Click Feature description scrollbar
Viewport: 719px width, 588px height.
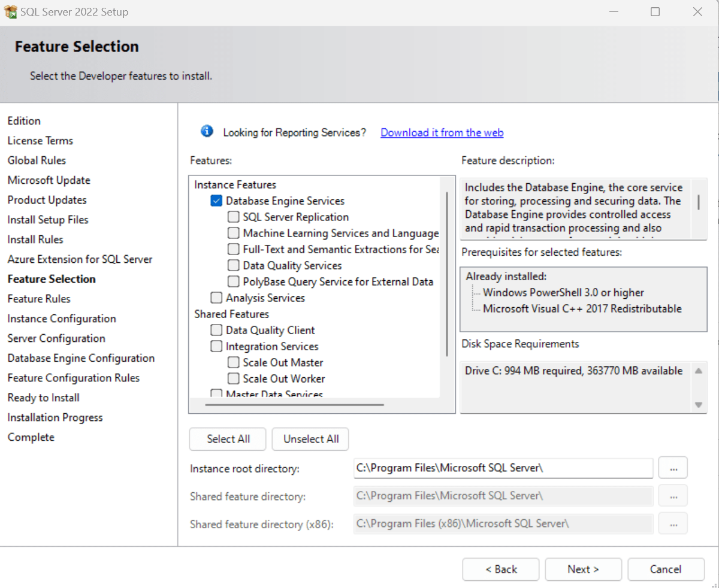(x=699, y=201)
